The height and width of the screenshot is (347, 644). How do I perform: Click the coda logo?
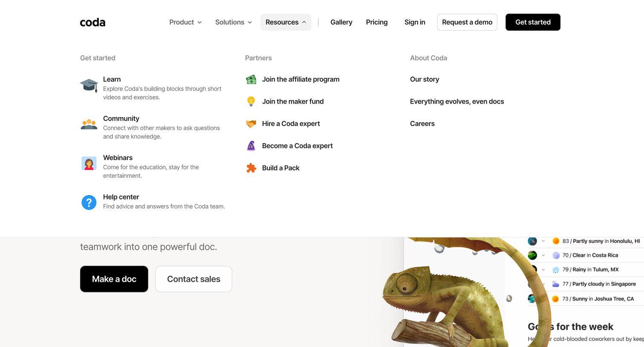[92, 22]
